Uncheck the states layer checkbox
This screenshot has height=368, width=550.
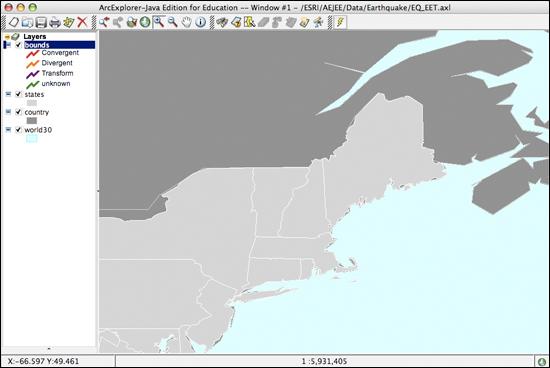18,94
